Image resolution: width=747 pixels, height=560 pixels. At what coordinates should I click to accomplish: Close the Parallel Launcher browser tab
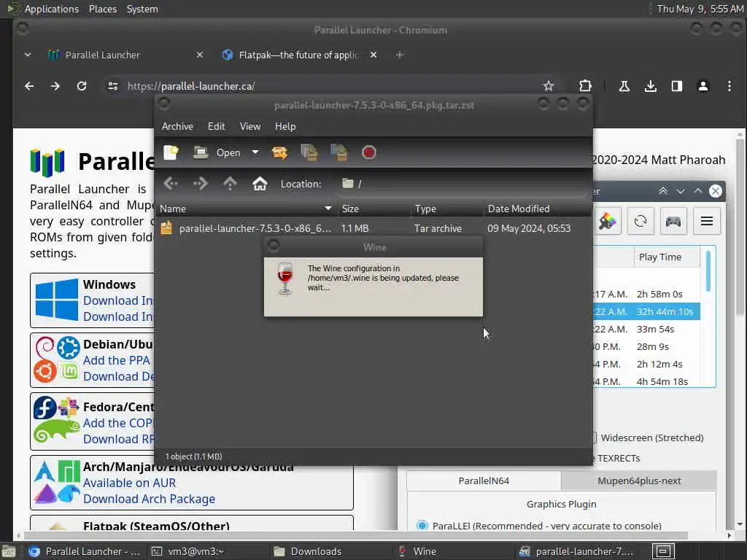[x=200, y=55]
